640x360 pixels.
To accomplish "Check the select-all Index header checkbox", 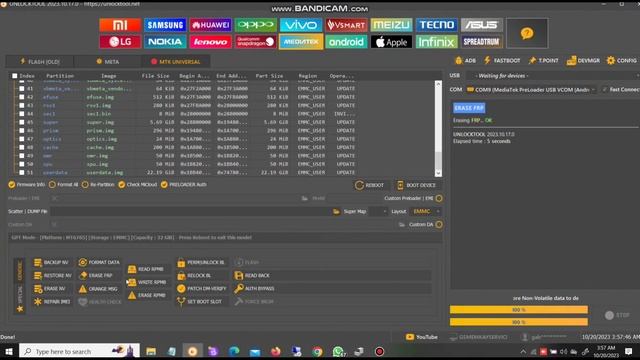I will [15, 76].
